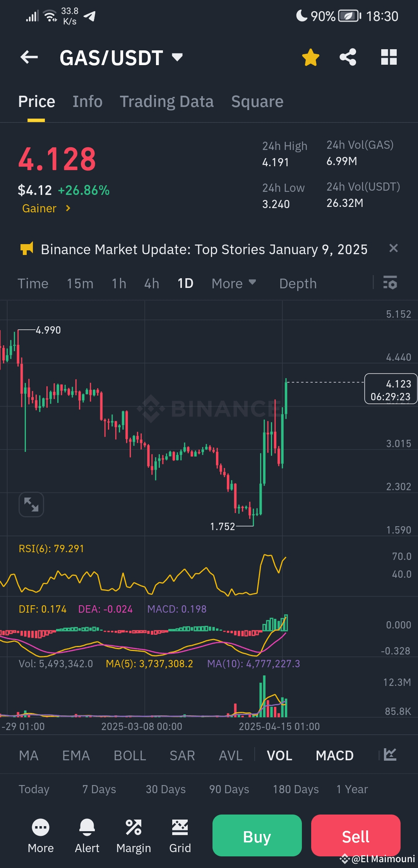The image size is (418, 868).
Task: Switch to the Depth chart
Action: tap(298, 284)
